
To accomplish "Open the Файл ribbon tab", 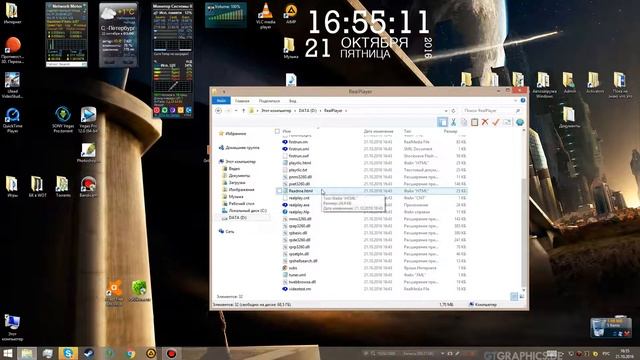I will (x=221, y=100).
